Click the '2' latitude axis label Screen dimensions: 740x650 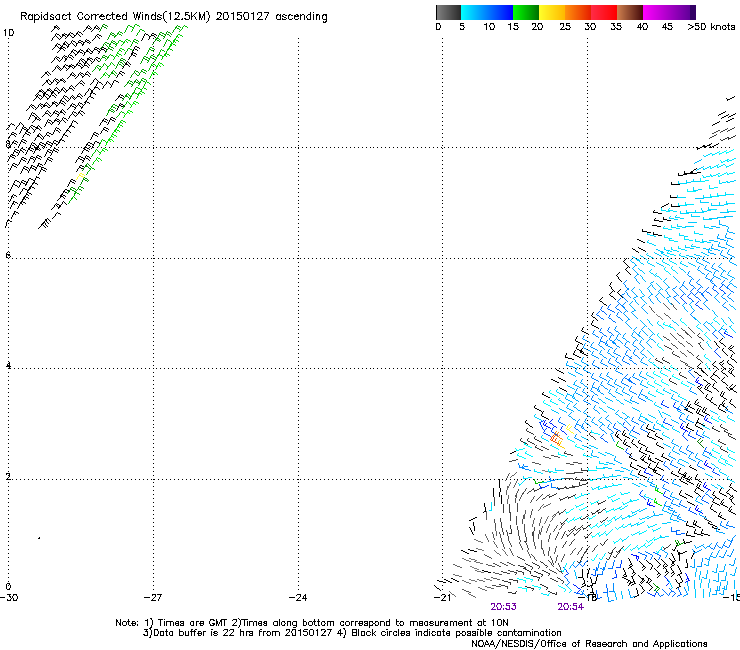coord(8,477)
